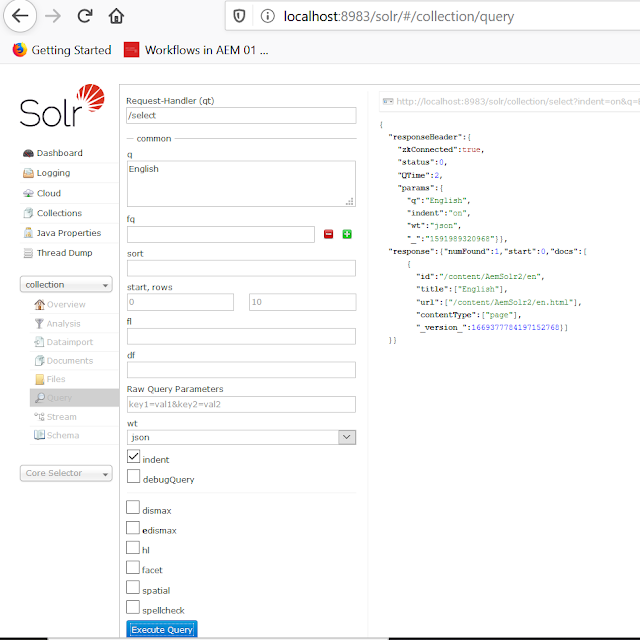
Task: Click the q query textarea containing English
Action: pyautogui.click(x=241, y=184)
